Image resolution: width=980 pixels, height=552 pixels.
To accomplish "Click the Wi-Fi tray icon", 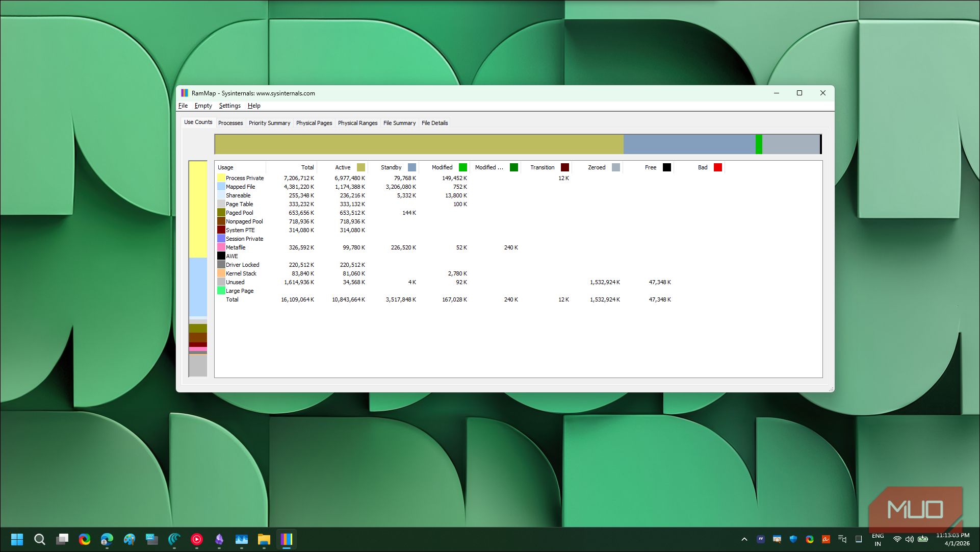I will (897, 539).
